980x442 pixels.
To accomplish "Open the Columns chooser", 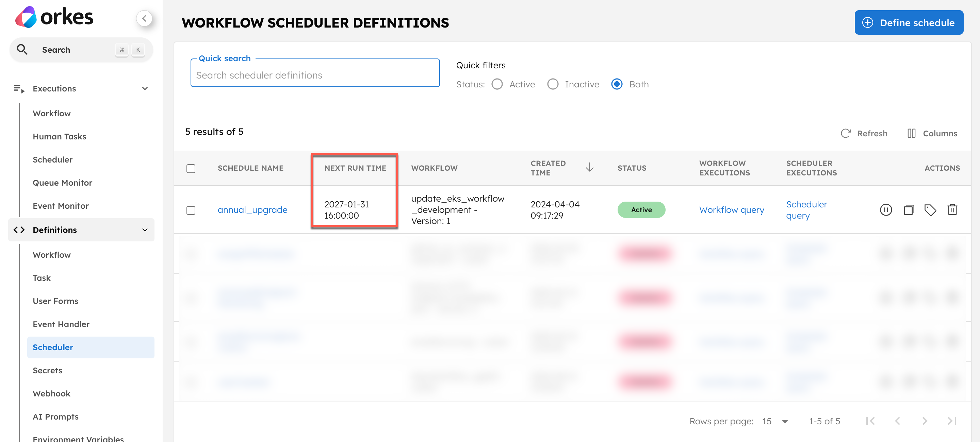I will (x=932, y=133).
